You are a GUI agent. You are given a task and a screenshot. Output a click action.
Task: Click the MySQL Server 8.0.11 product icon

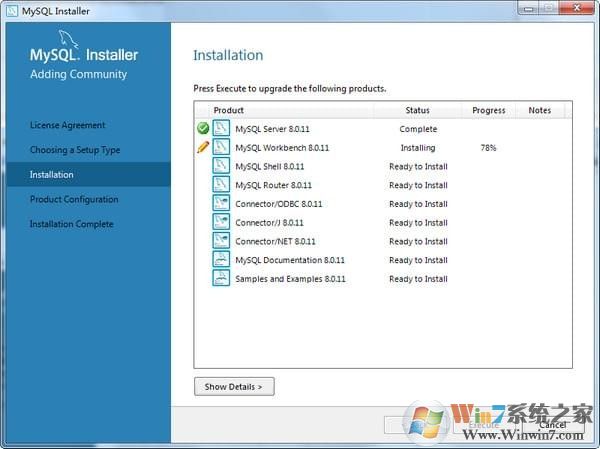pyautogui.click(x=221, y=129)
